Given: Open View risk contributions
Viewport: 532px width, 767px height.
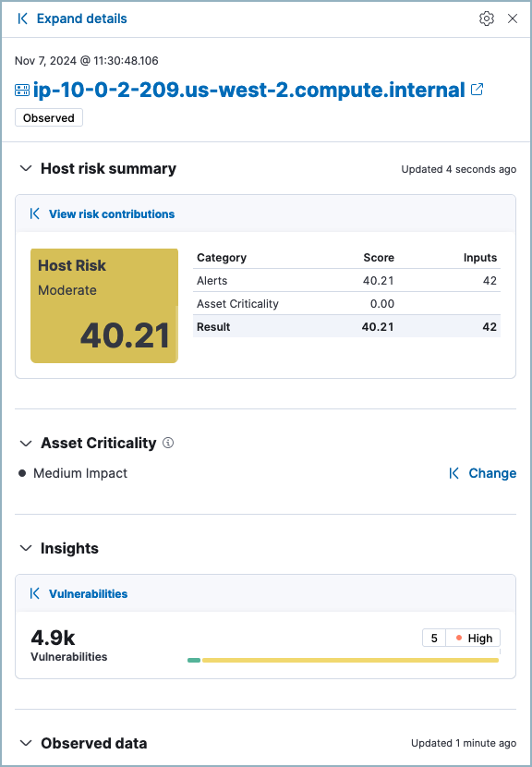Looking at the screenshot, I should point(112,213).
